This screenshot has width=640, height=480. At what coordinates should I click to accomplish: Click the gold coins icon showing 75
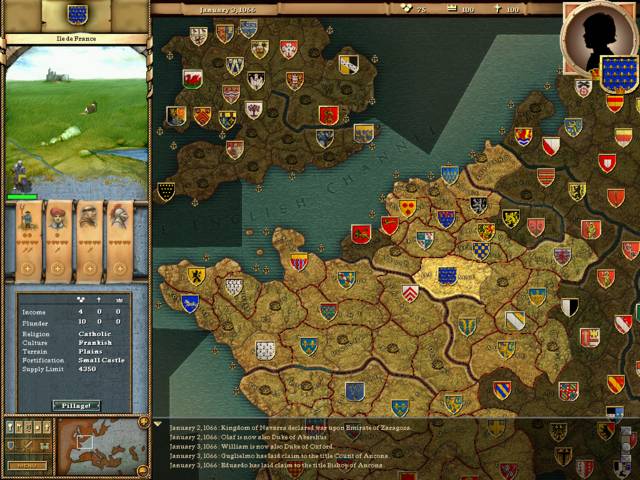tap(407, 8)
